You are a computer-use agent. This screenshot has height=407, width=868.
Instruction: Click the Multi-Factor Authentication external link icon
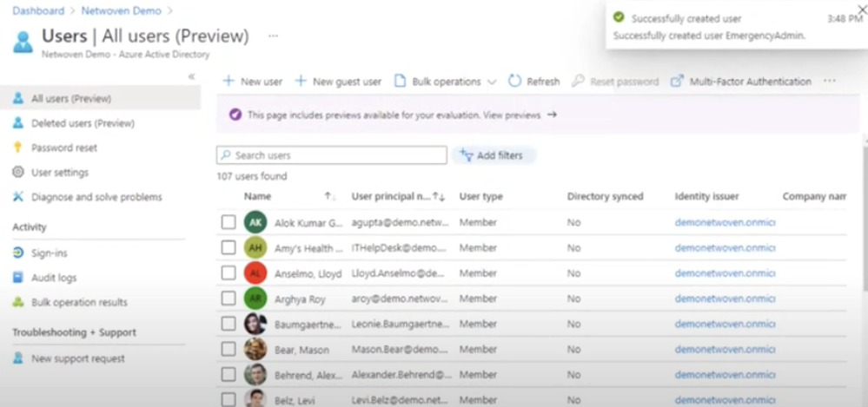click(677, 82)
